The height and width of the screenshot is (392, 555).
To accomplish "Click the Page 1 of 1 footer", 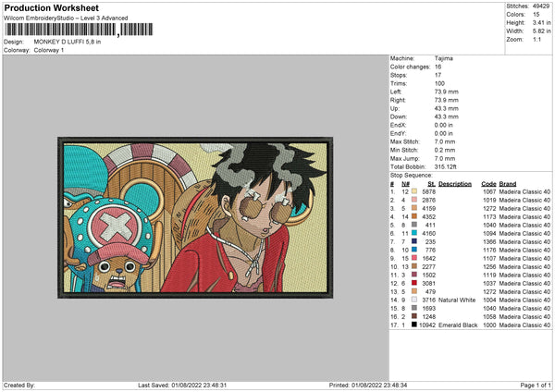I will [x=536, y=385].
